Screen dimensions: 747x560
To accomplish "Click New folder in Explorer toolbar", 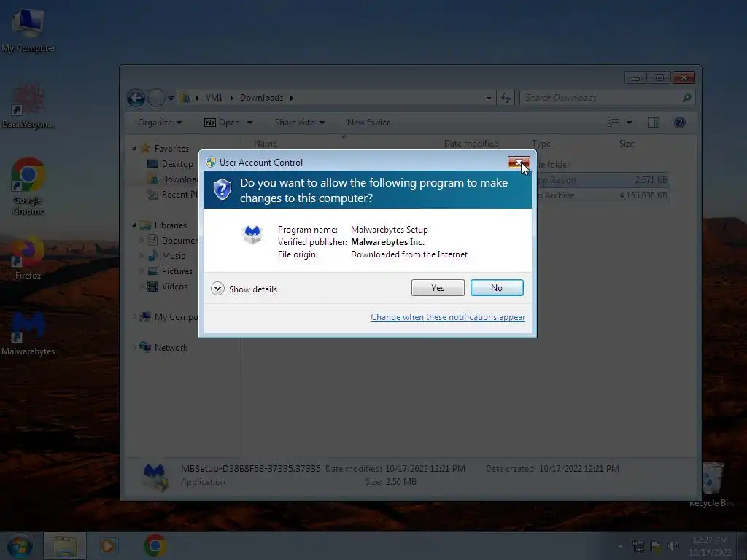I will coord(368,122).
